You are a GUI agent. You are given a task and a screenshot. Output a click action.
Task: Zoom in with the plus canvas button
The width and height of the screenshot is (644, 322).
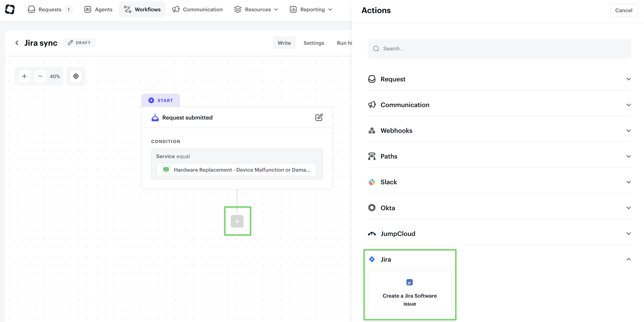(24, 76)
